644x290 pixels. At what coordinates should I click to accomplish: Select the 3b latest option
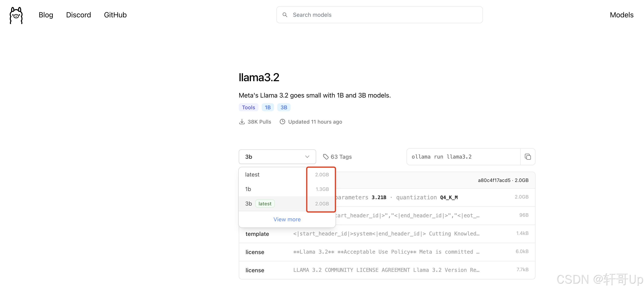click(249, 204)
